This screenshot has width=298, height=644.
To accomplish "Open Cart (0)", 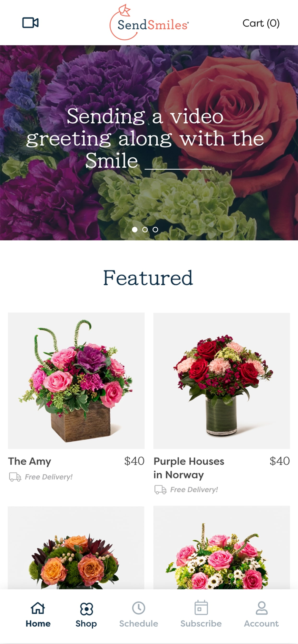I will [x=261, y=23].
